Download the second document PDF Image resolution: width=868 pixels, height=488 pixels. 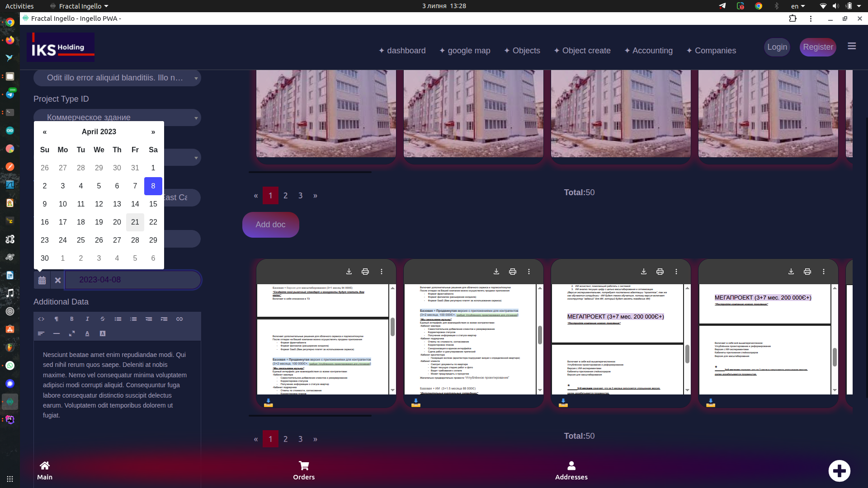tap(496, 272)
